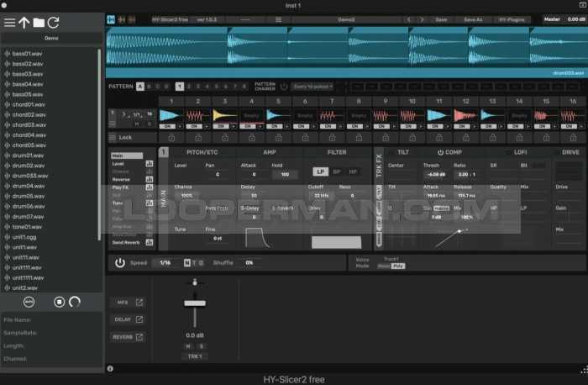
Task: Click the TRK 1 volume fader handle
Action: [x=195, y=303]
